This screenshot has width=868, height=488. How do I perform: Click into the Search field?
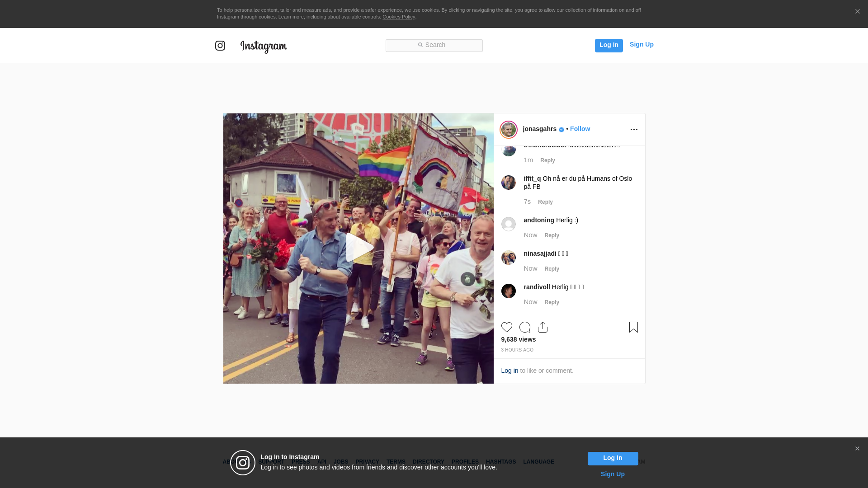tap(434, 45)
